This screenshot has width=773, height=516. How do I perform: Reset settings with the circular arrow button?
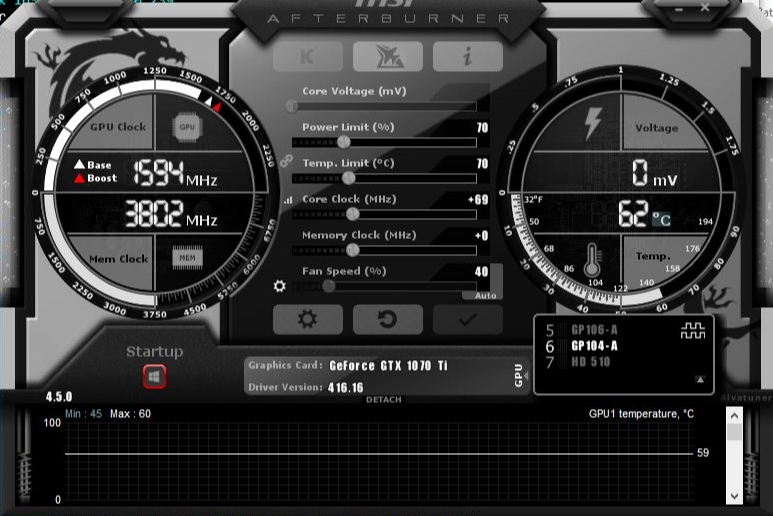click(x=388, y=319)
